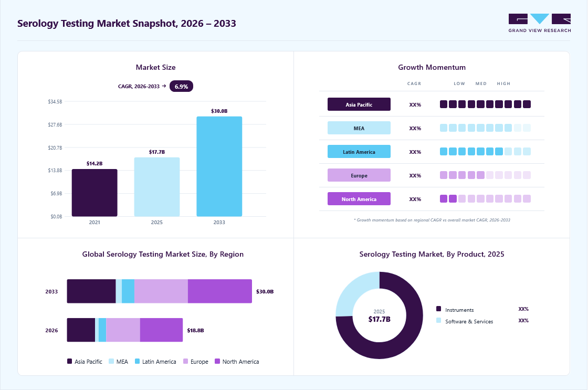Click the $14.2B value label

pos(94,163)
